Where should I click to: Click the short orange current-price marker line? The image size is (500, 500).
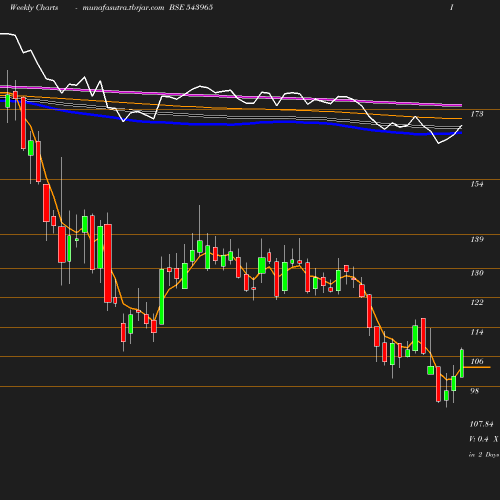coord(477,367)
